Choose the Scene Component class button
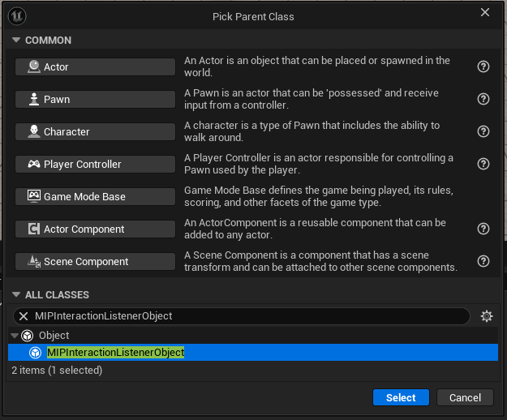Screen dimensions: 507x420 pyautogui.click(x=95, y=261)
